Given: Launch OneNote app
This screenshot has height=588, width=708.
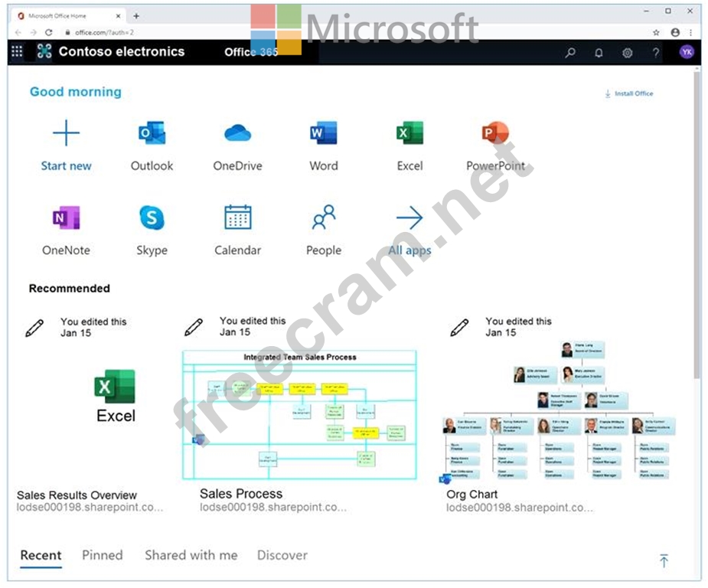Looking at the screenshot, I should pyautogui.click(x=67, y=218).
